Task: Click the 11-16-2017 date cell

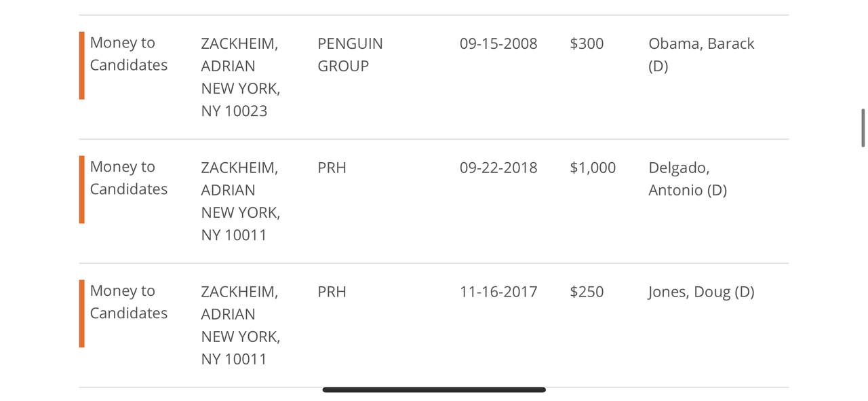Action: [x=498, y=292]
